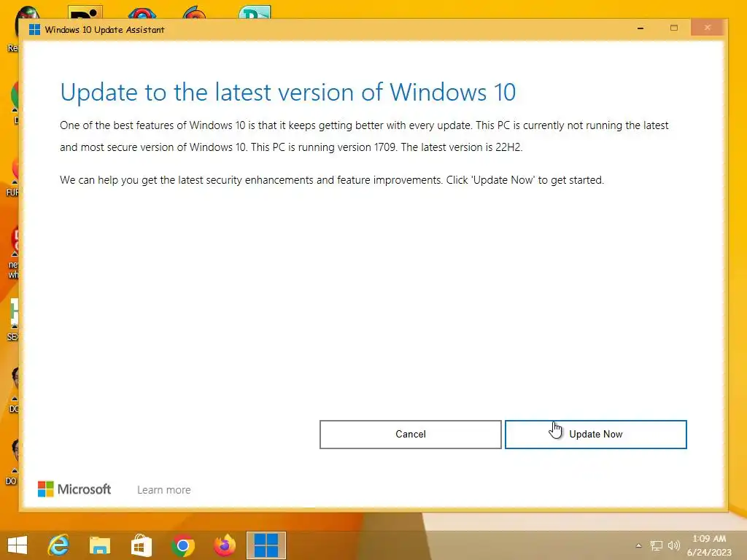This screenshot has height=560, width=747.
Task: Open the network status tray icon
Action: (657, 545)
